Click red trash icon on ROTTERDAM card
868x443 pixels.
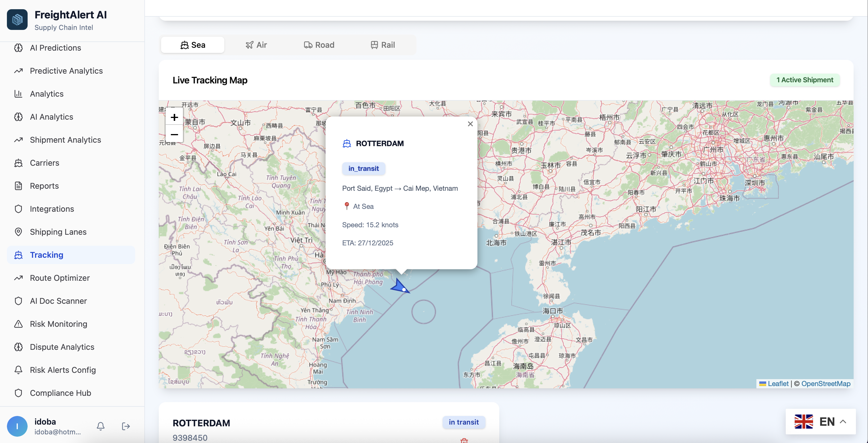pyautogui.click(x=464, y=440)
